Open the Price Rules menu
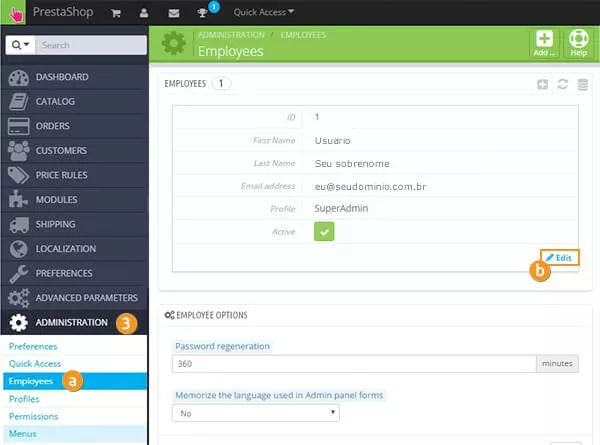This screenshot has height=445, width=600. coord(75,175)
